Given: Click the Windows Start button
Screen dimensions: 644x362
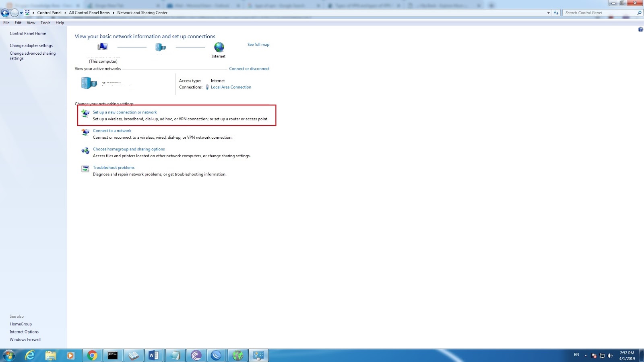Looking at the screenshot, I should click(8, 355).
